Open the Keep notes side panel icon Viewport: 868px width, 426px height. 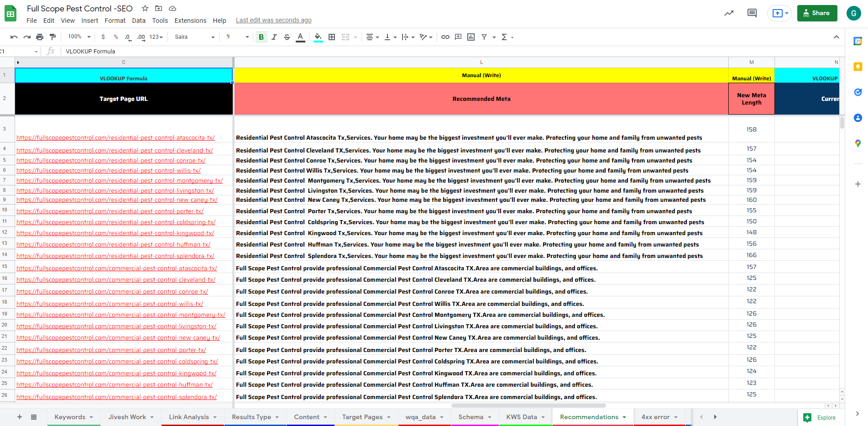(x=858, y=67)
